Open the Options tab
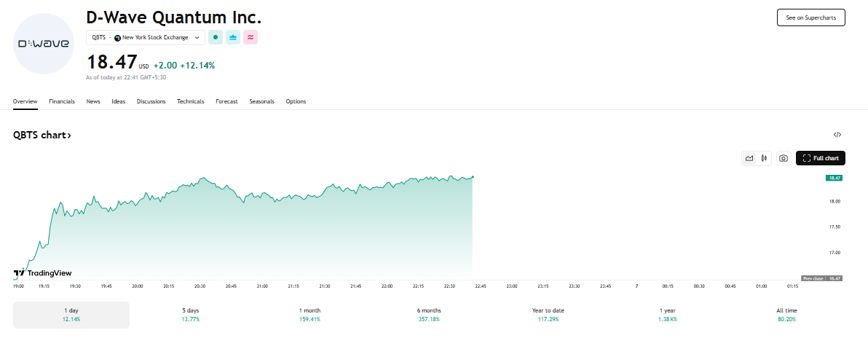868x346 pixels. pyautogui.click(x=296, y=101)
